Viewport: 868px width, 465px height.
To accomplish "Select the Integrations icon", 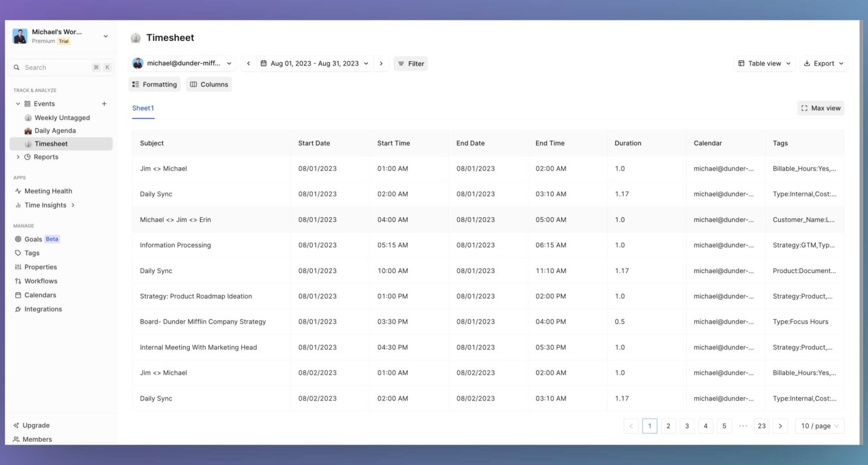I will pos(18,309).
